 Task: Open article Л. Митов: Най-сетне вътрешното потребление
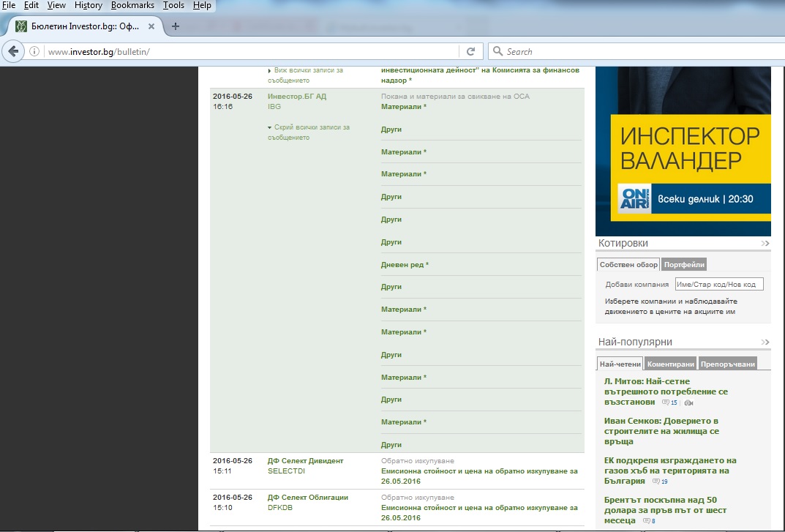coord(666,391)
